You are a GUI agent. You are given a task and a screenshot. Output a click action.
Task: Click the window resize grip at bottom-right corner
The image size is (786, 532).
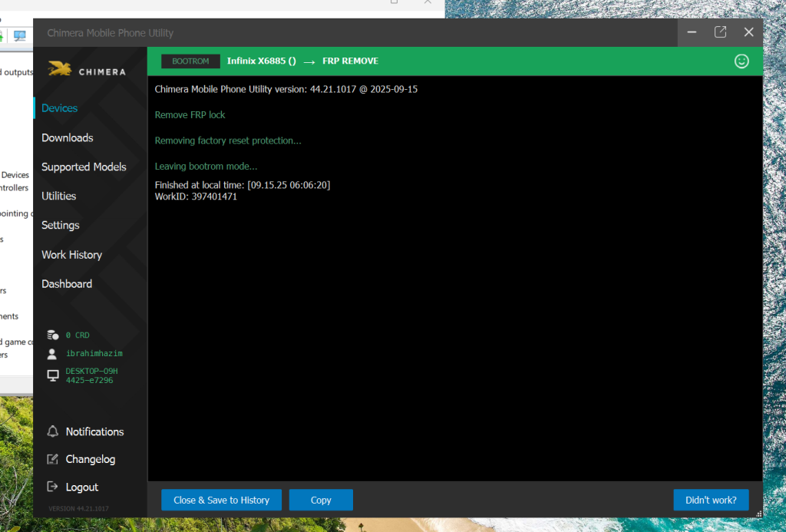coord(759,514)
